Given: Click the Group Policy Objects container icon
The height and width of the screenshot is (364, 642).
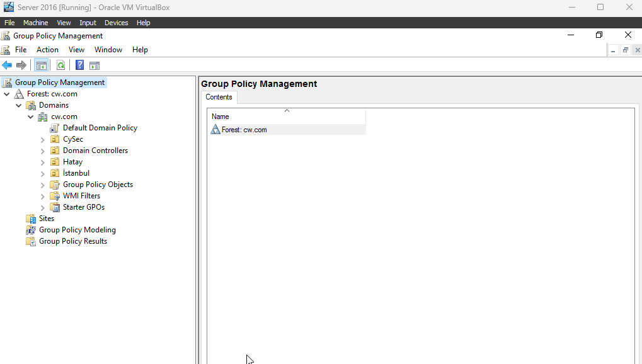Looking at the screenshot, I should pyautogui.click(x=54, y=185).
